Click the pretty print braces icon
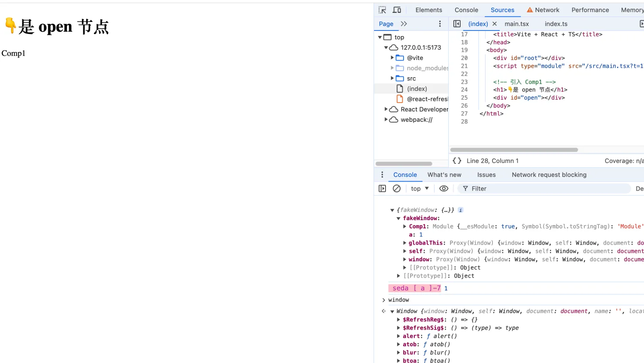The image size is (644, 363). 457,160
